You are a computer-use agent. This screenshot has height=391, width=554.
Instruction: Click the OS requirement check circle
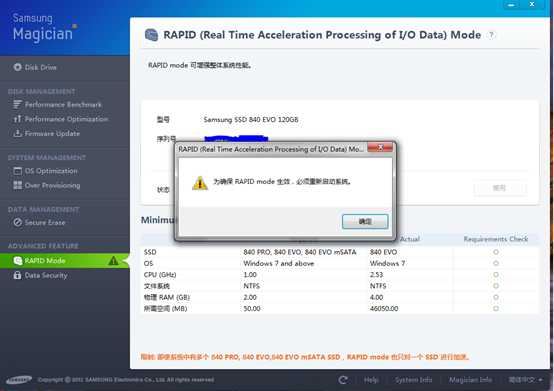496,263
